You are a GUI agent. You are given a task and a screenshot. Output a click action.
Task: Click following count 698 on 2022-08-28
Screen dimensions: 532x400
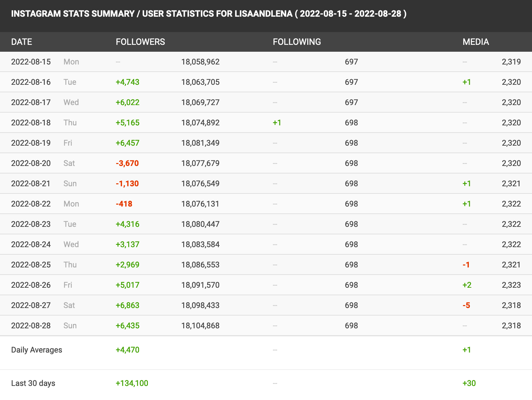(x=351, y=326)
